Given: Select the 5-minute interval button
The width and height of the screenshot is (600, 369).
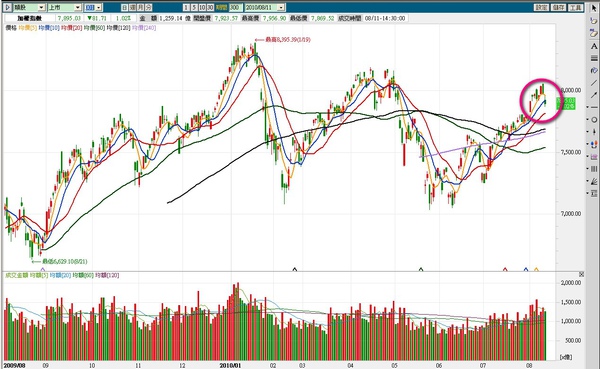Looking at the screenshot, I should [194, 7].
